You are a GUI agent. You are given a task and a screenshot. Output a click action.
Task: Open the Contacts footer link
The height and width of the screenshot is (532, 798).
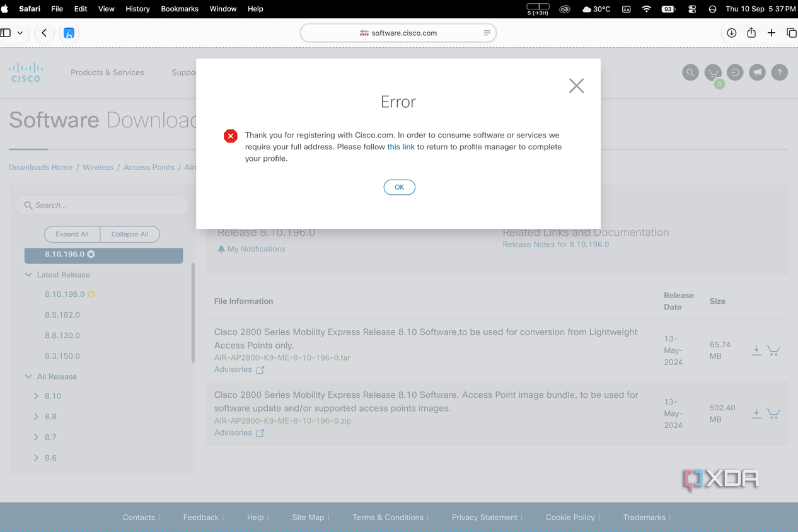tap(139, 518)
